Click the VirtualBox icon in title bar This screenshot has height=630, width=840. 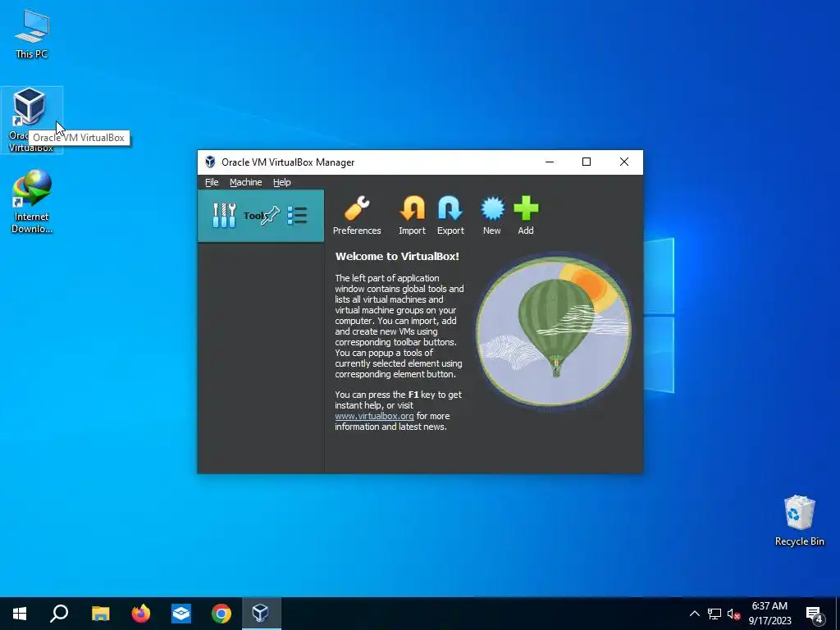[x=211, y=162]
